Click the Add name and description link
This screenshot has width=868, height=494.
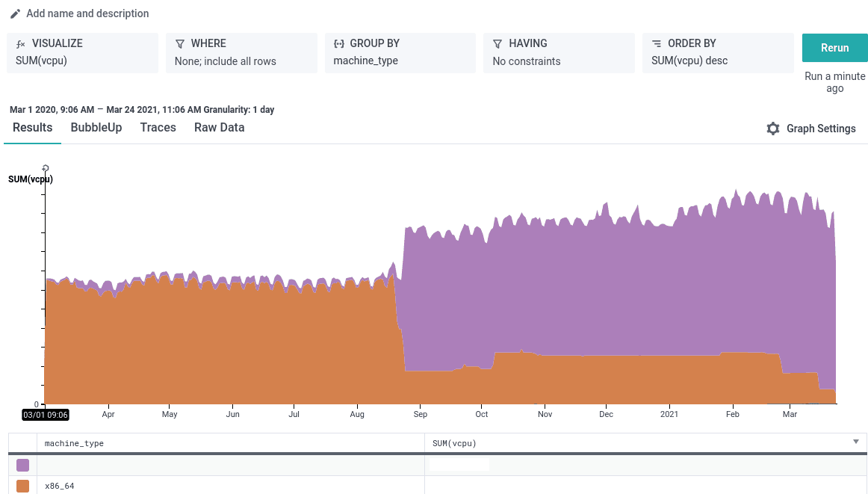(x=87, y=13)
